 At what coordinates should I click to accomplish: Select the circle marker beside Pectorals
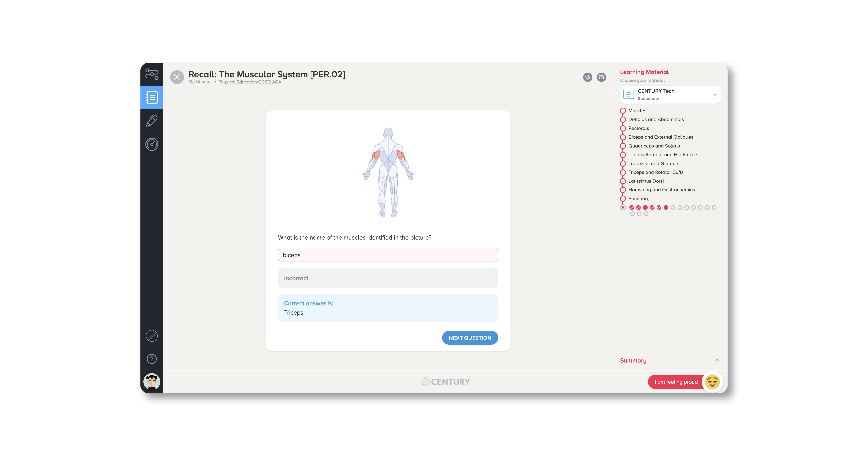(623, 128)
